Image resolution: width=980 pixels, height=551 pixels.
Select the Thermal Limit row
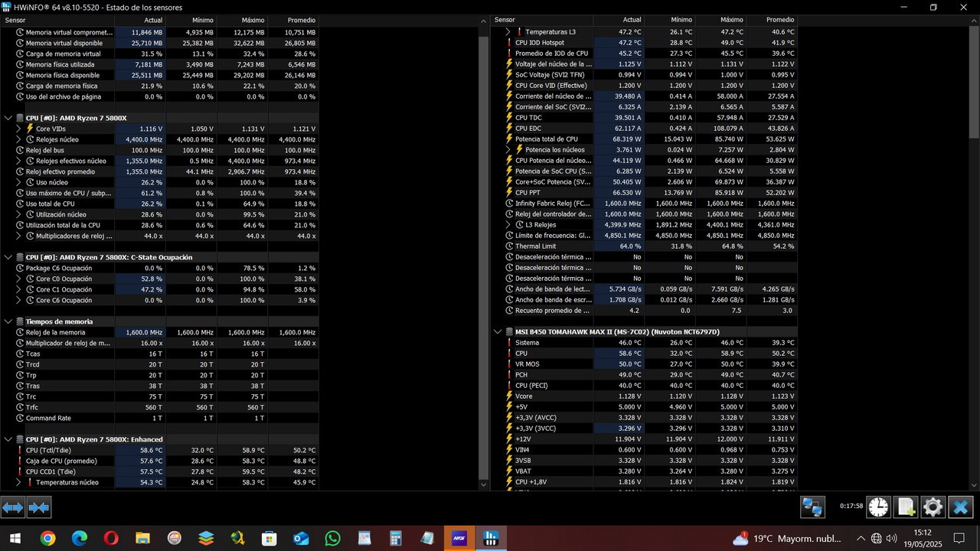coord(644,246)
